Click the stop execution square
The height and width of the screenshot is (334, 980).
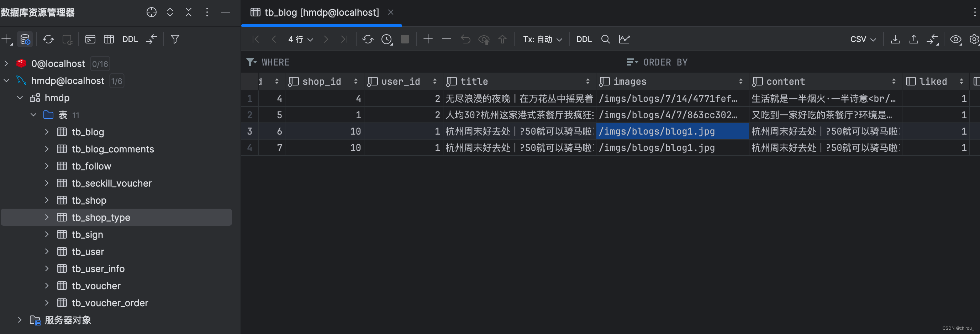[405, 39]
